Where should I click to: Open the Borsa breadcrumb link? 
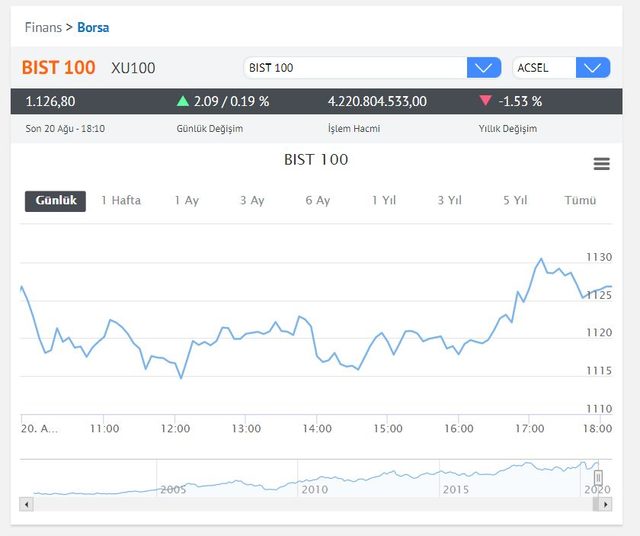pyautogui.click(x=93, y=27)
